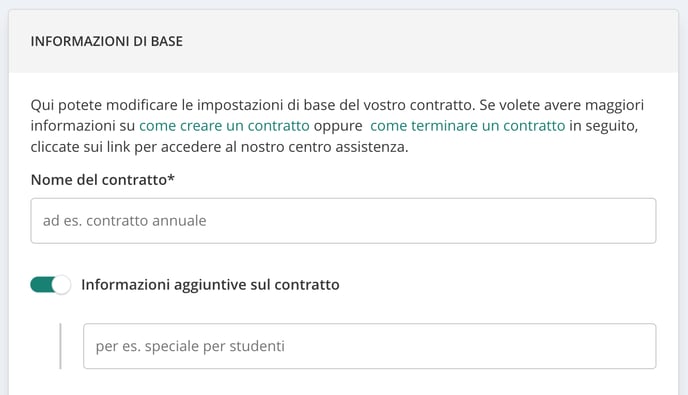Viewport: 688px width, 395px height.
Task: Click the grey header bar of the card
Action: pos(343,41)
